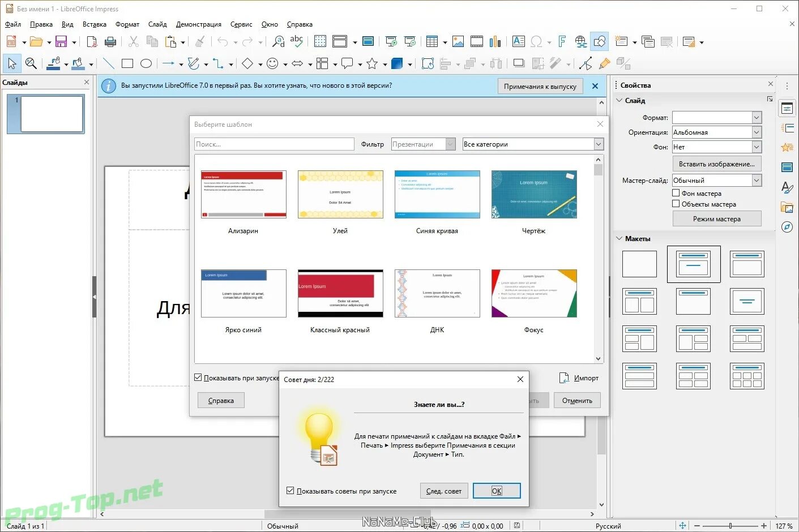Toggle Show tips on startup checkbox
The image size is (799, 532).
coord(290,491)
